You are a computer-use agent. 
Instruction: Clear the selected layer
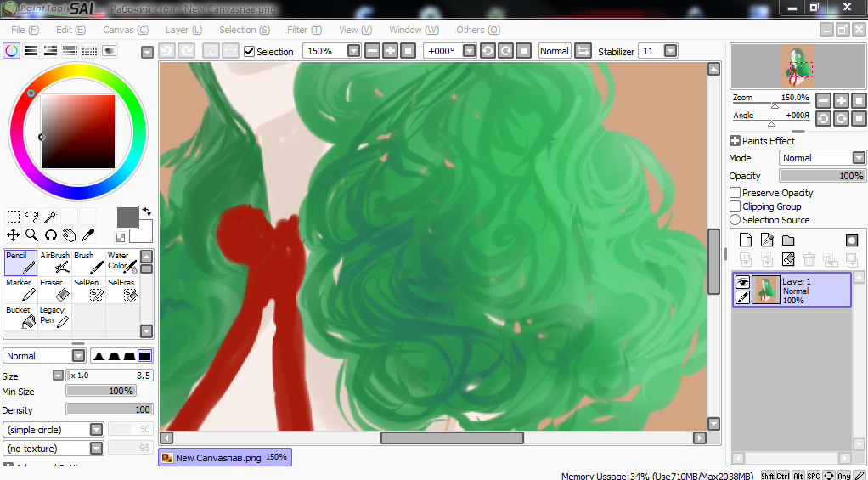787,259
